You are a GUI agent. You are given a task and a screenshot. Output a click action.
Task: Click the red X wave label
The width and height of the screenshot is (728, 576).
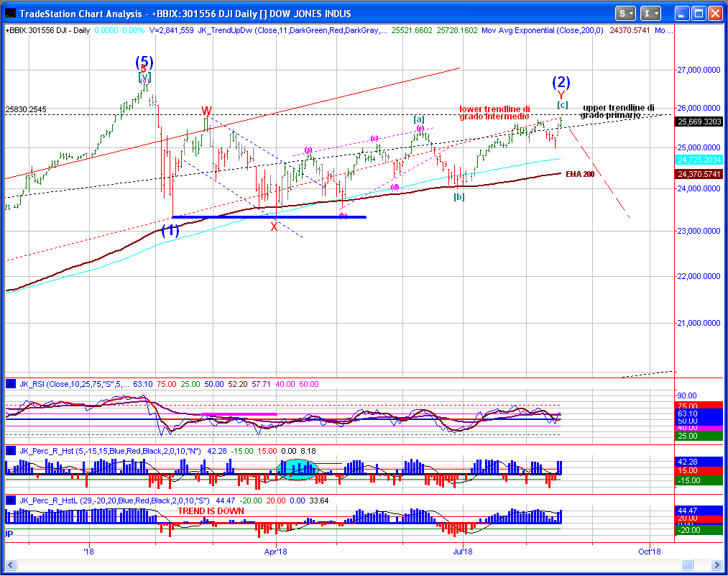click(274, 227)
